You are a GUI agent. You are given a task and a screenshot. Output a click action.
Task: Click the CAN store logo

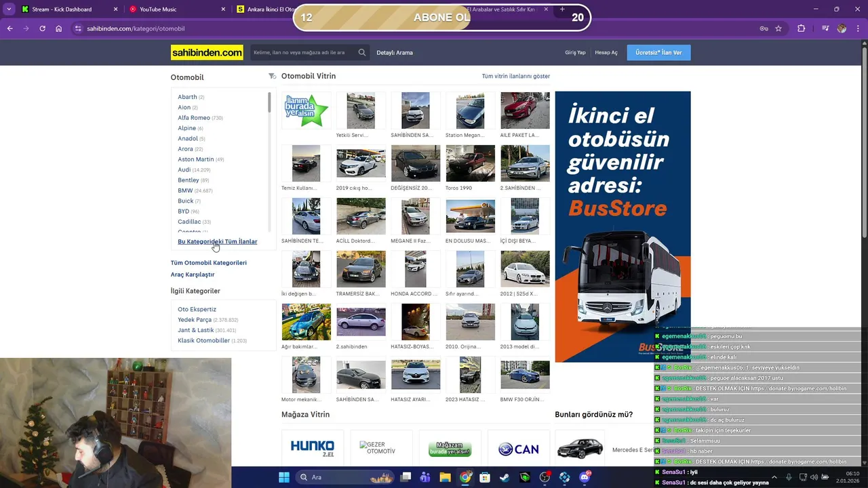pos(518,449)
